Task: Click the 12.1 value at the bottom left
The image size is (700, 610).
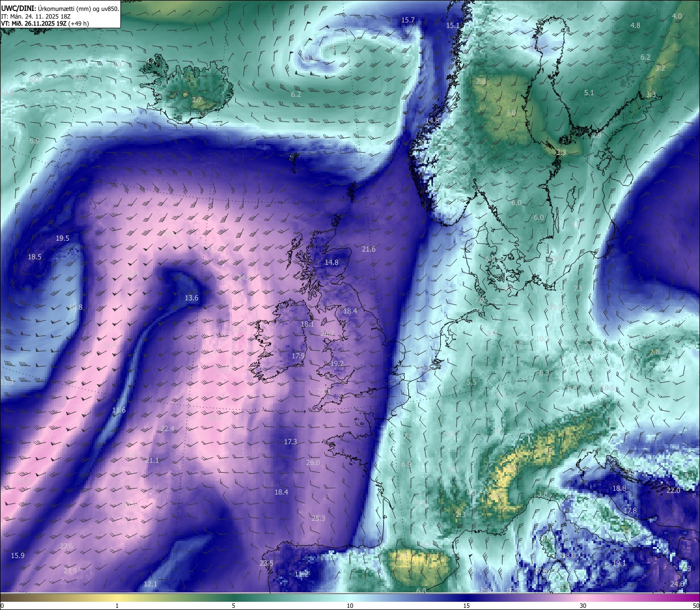Action: pyautogui.click(x=150, y=584)
